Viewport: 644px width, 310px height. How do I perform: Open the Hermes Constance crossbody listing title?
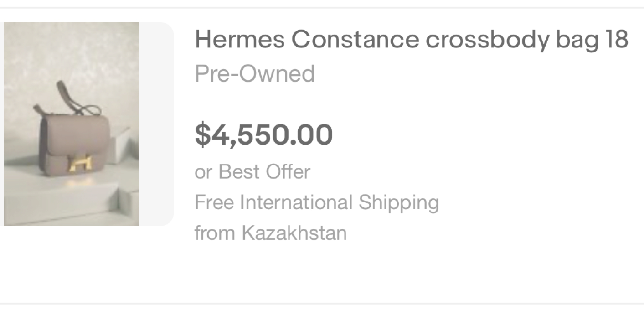(x=411, y=40)
